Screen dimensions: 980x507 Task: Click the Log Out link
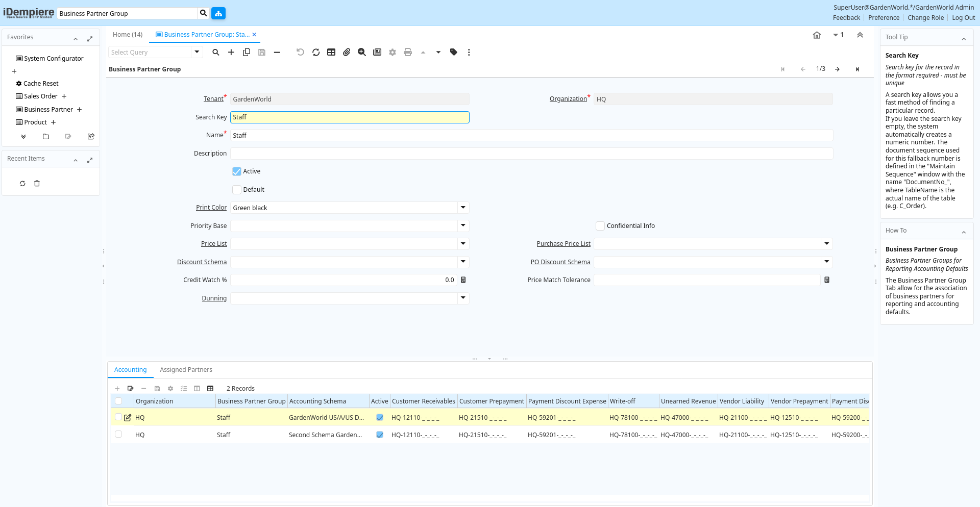(x=963, y=17)
